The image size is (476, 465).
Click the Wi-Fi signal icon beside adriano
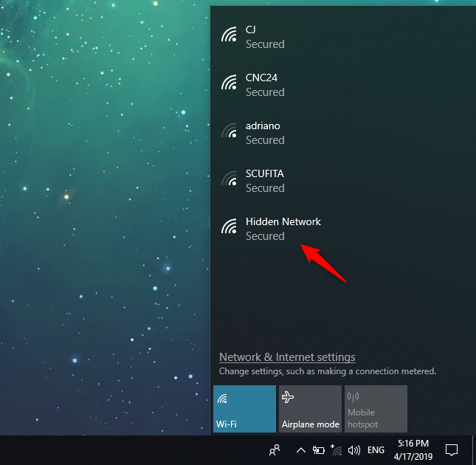pyautogui.click(x=229, y=130)
